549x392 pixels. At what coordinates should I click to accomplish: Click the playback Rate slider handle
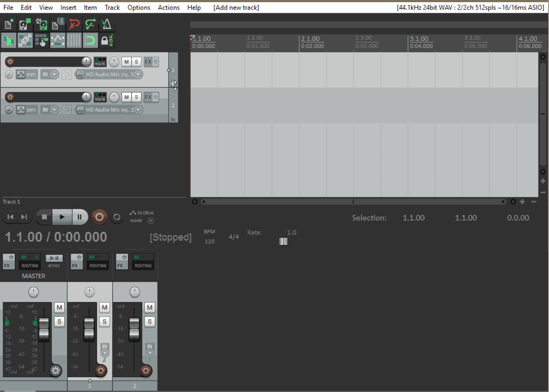click(x=283, y=241)
